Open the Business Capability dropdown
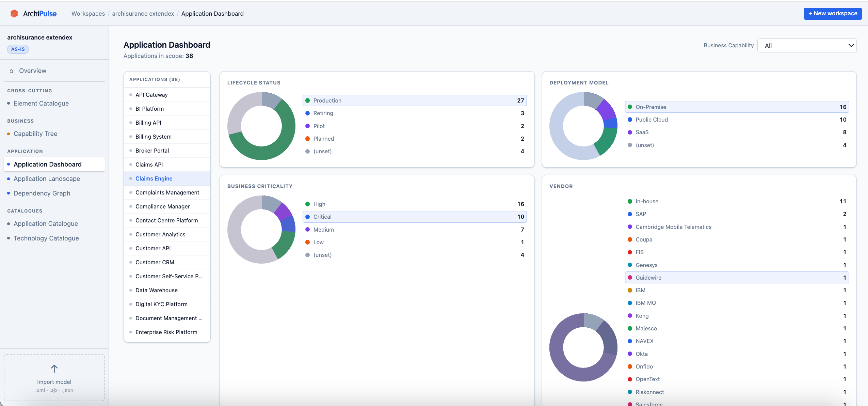Screen dimensions: 868x406 pos(807,45)
